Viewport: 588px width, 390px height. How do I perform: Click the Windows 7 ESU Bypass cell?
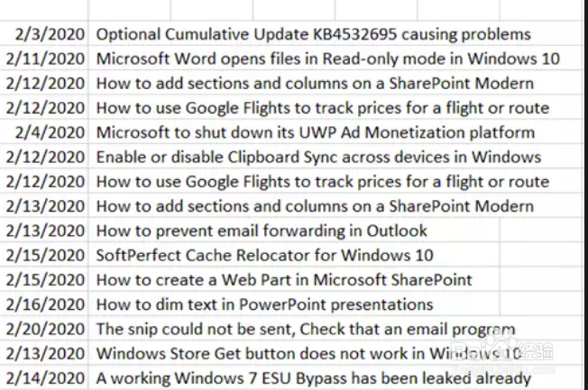(x=314, y=378)
